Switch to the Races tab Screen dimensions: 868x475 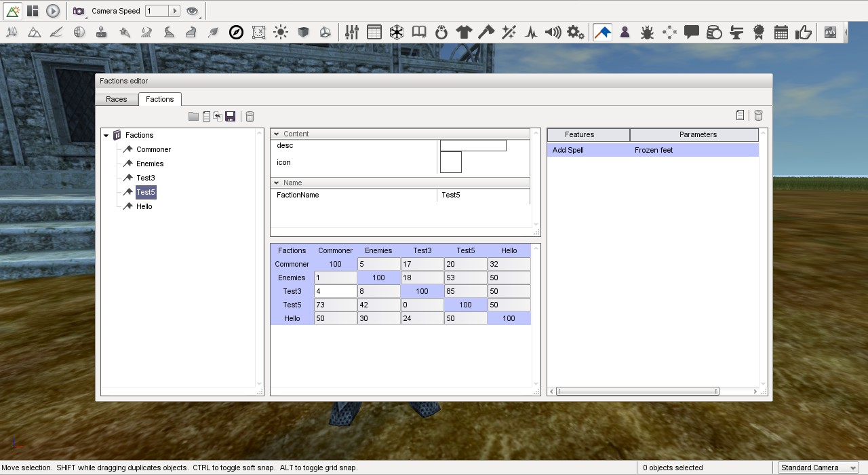tap(116, 99)
